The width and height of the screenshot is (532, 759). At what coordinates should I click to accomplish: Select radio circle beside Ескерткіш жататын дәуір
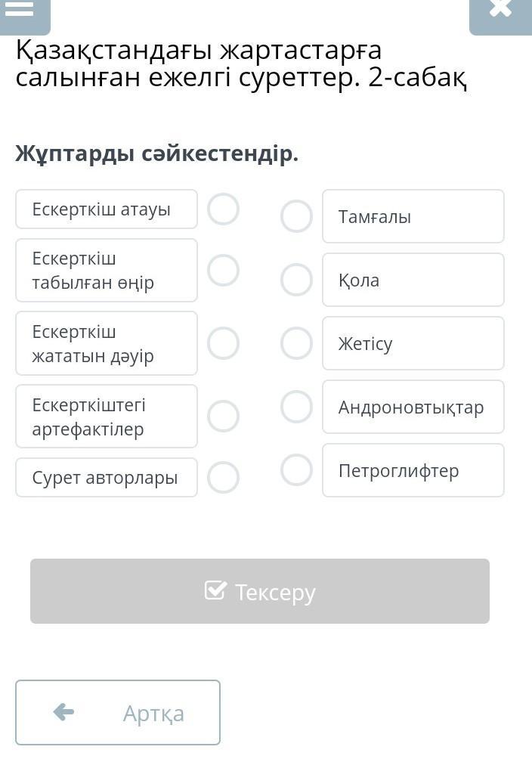click(224, 343)
